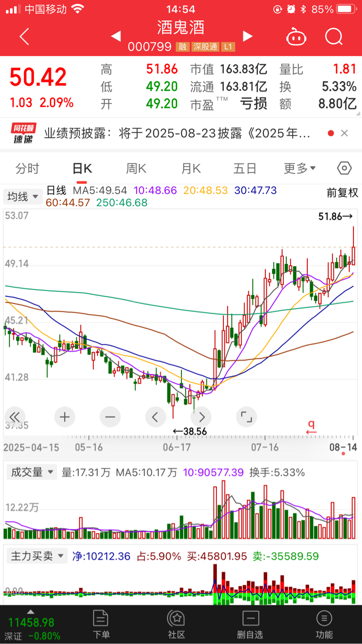362x644 pixels.
Task: Move chart left with left chevron
Action: pos(156,417)
